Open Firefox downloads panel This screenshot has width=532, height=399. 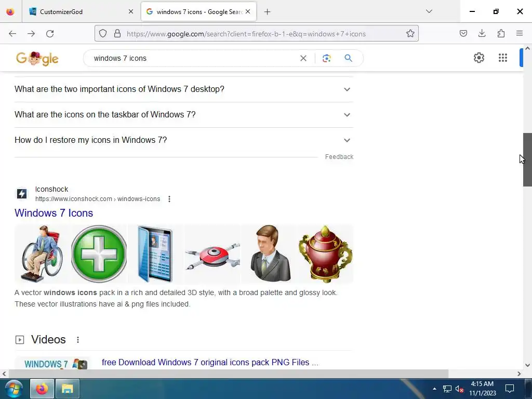click(482, 33)
